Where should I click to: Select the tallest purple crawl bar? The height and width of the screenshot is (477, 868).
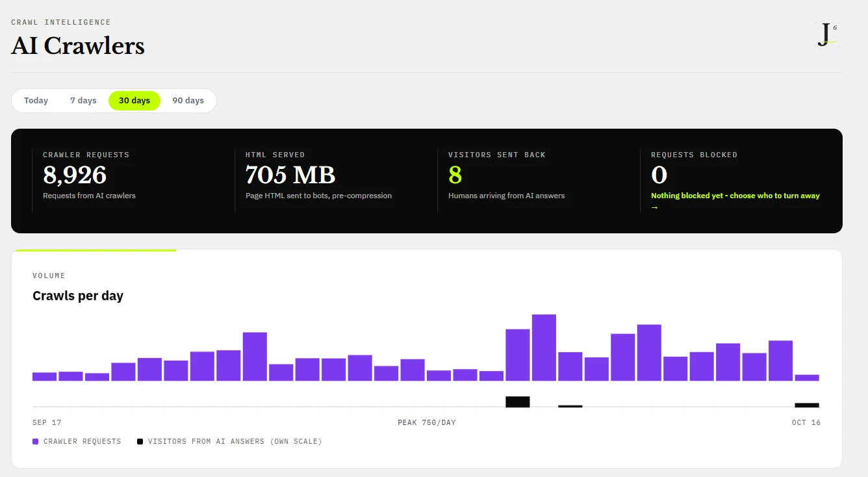[x=544, y=348]
